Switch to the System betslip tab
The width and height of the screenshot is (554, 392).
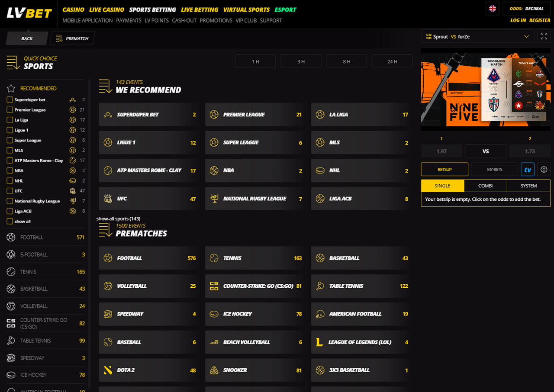(528, 186)
